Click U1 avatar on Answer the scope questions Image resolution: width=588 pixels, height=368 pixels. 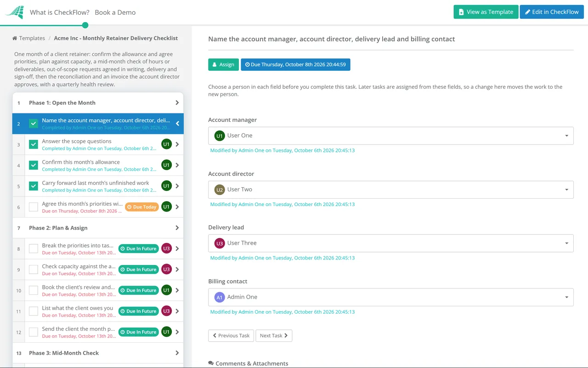pos(166,144)
